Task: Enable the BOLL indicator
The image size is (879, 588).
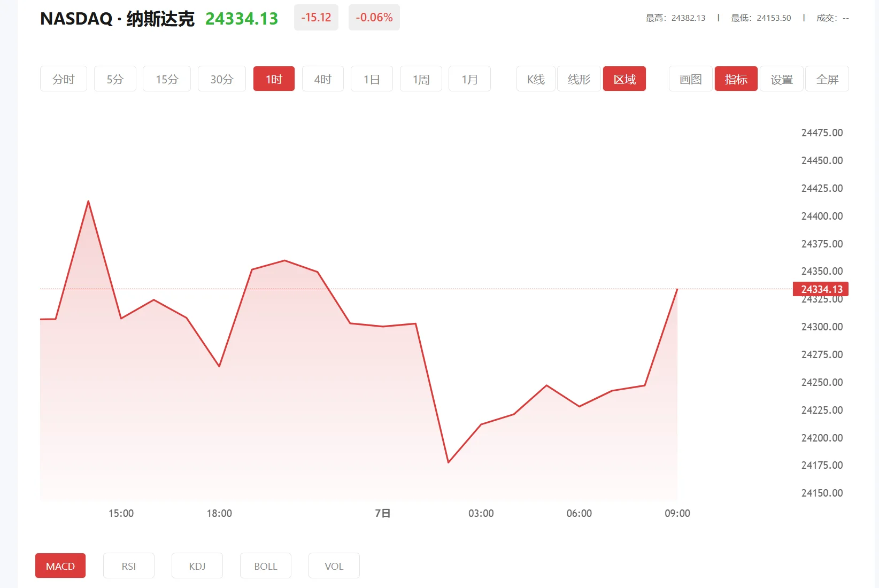Action: point(265,566)
